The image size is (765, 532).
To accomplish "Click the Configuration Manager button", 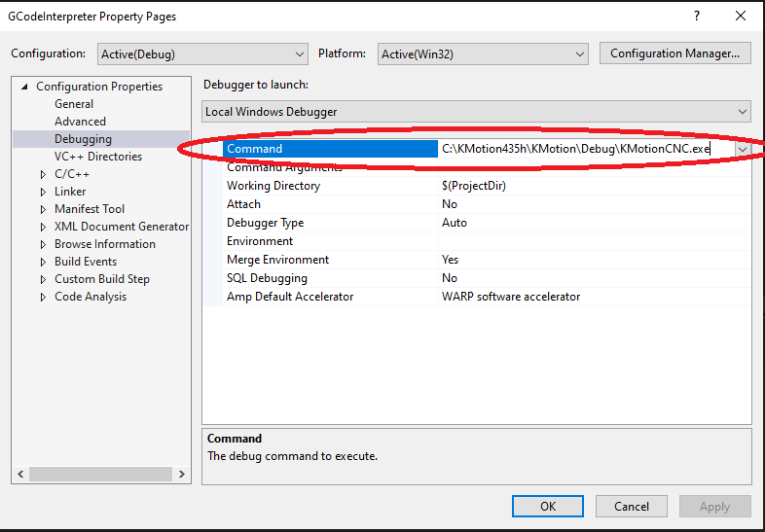I will pyautogui.click(x=675, y=53).
